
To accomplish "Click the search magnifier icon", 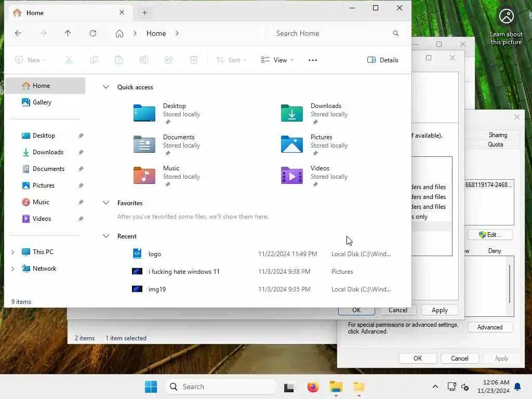I will coord(395,33).
